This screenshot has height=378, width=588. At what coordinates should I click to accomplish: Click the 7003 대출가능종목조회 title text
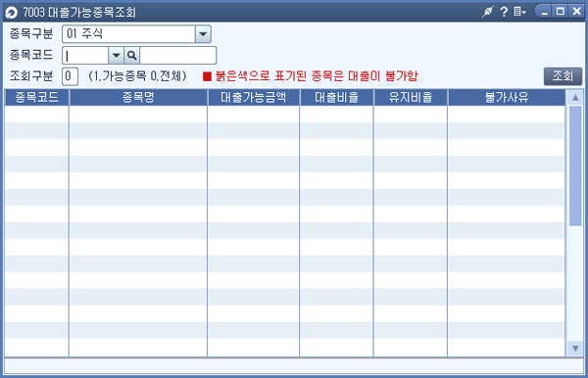(x=79, y=13)
